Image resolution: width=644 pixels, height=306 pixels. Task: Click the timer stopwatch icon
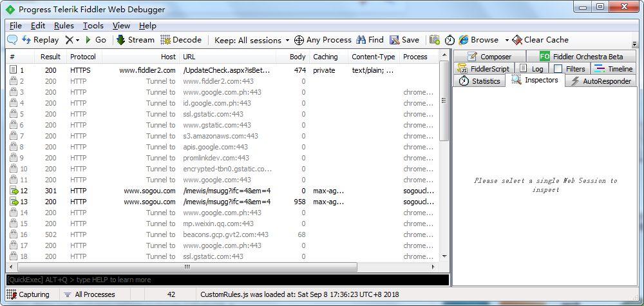pos(450,40)
